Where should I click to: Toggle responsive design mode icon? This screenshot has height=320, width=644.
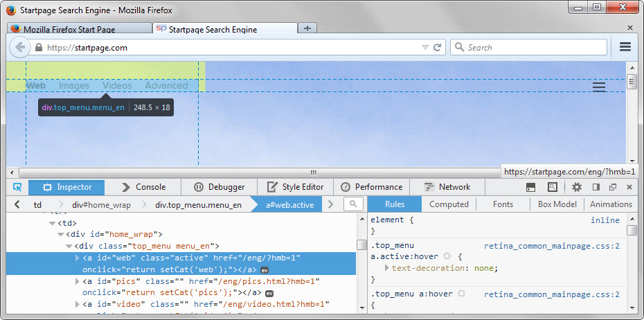click(x=553, y=187)
